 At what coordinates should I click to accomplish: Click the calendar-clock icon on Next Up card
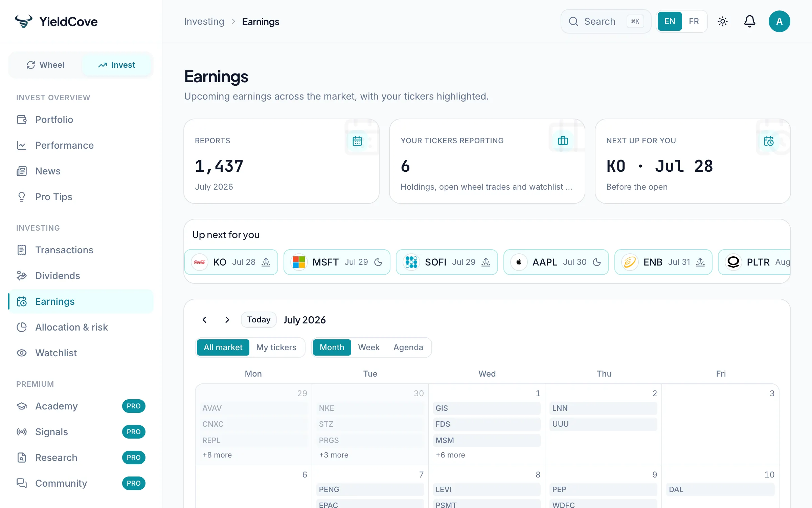[x=769, y=141]
